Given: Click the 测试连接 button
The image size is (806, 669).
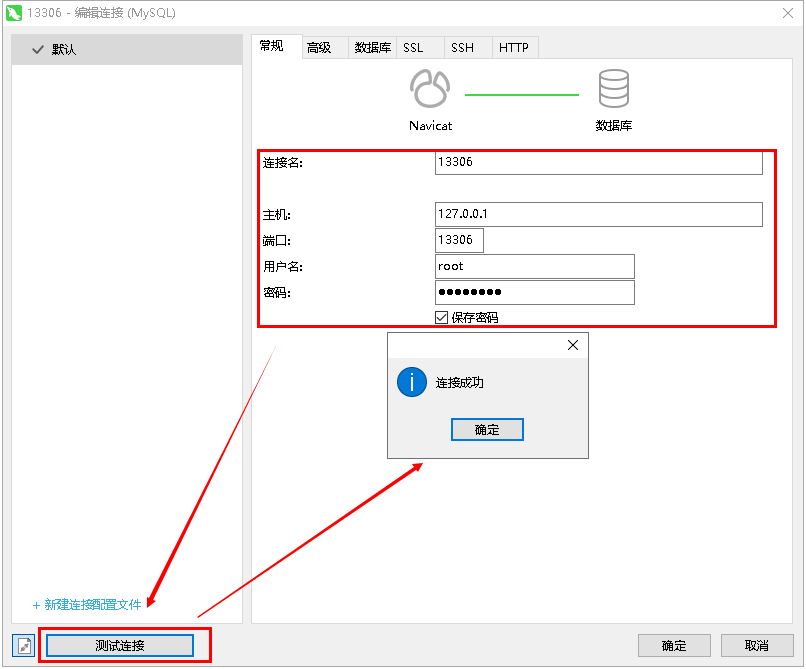Looking at the screenshot, I should pos(120,645).
